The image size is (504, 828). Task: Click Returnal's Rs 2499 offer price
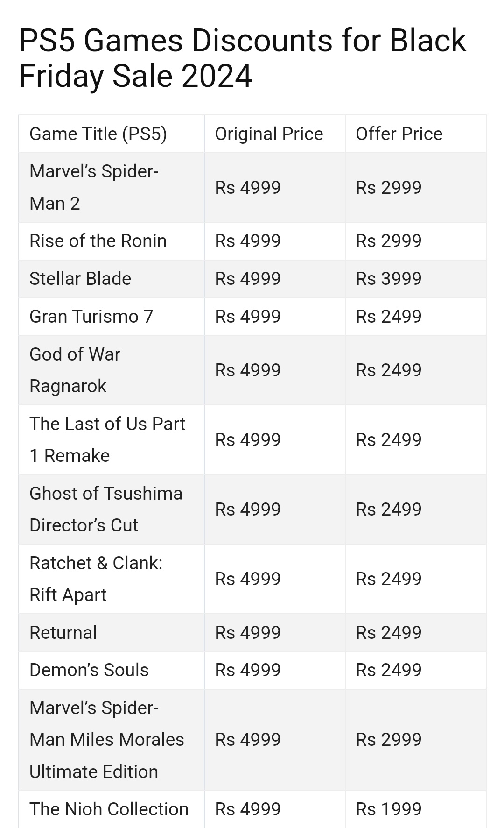(x=389, y=633)
